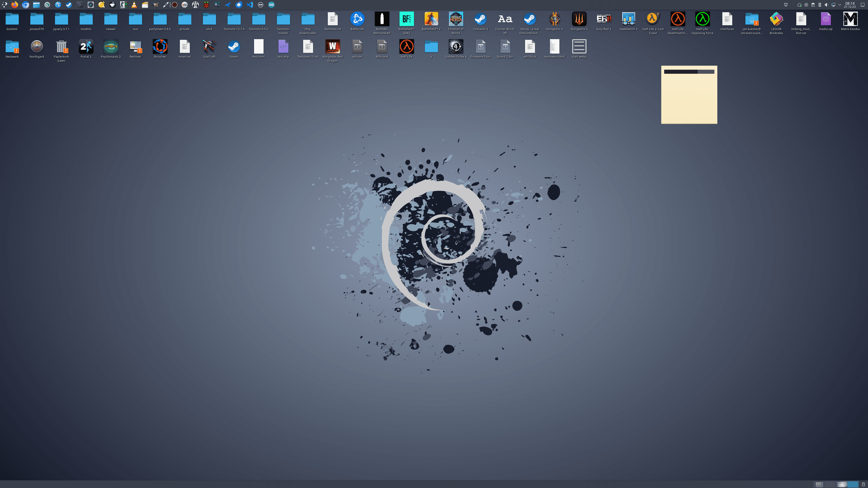
Task: Open VLC media player from the panel
Action: pos(134,5)
